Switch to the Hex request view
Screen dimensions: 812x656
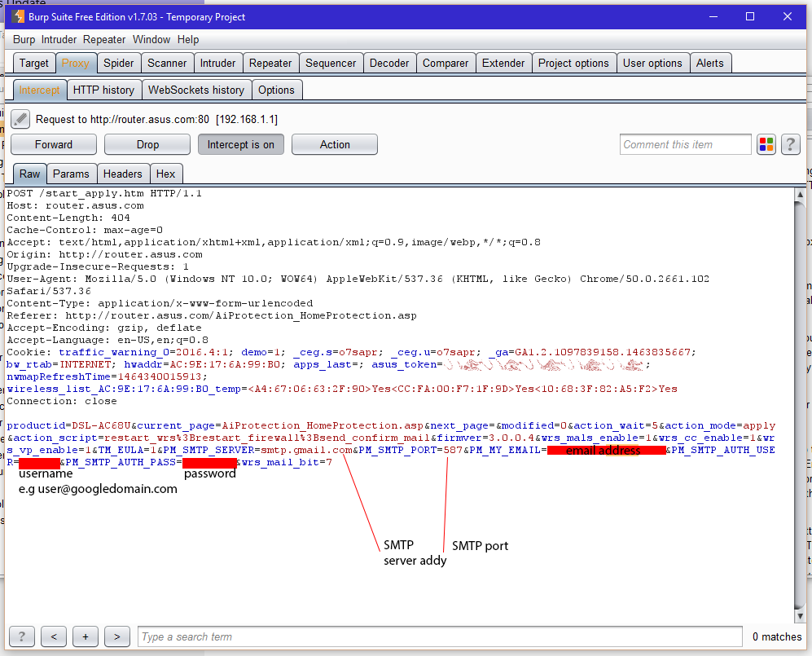click(x=165, y=174)
